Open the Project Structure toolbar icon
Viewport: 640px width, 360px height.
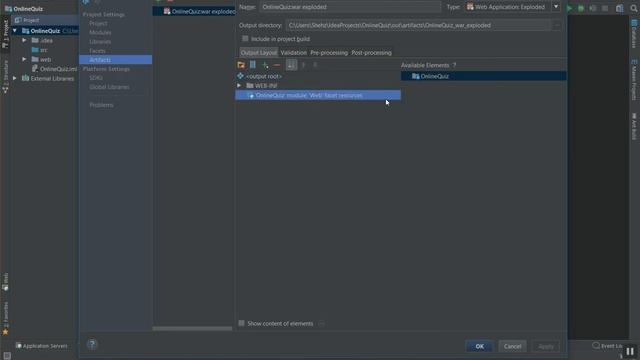click(x=620, y=8)
